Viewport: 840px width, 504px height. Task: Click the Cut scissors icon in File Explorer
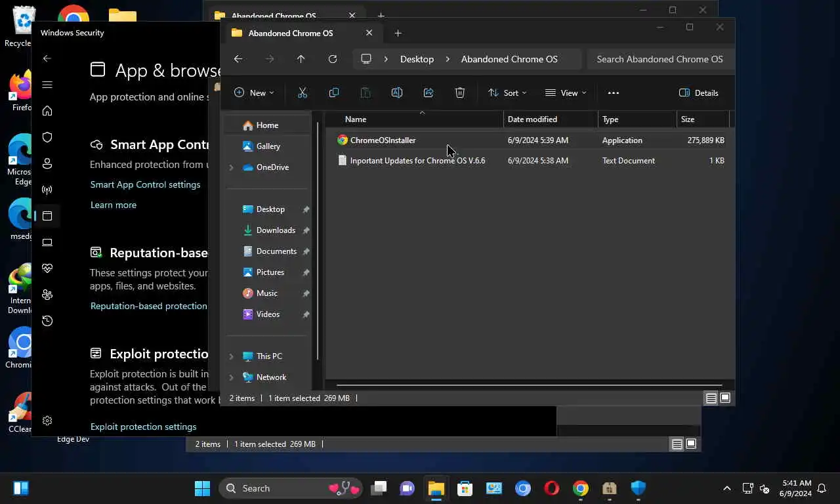click(303, 93)
